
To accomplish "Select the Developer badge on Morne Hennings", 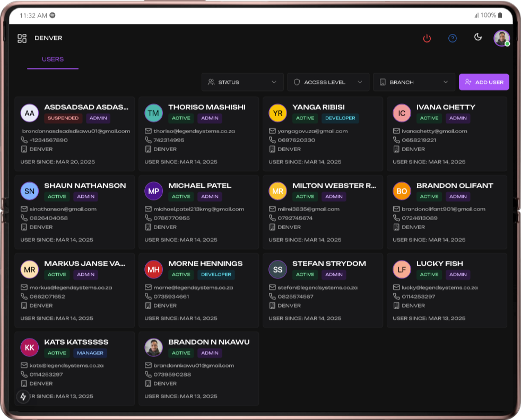I will pos(216,275).
